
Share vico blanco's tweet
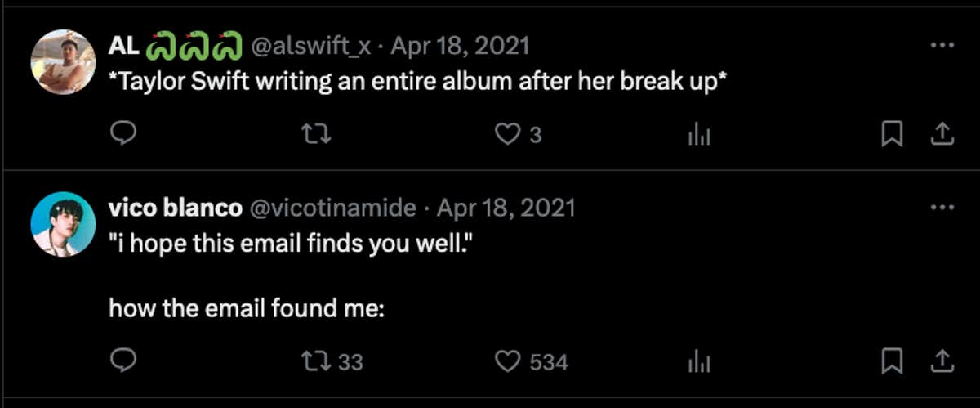[942, 361]
